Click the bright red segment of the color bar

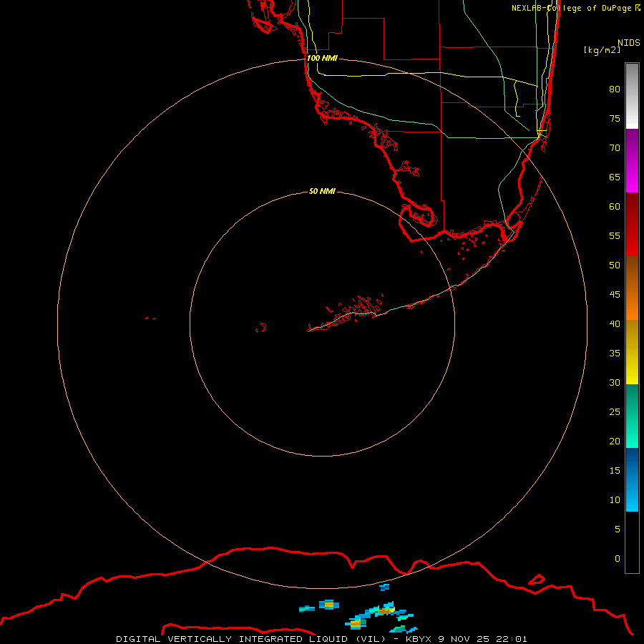click(x=632, y=224)
